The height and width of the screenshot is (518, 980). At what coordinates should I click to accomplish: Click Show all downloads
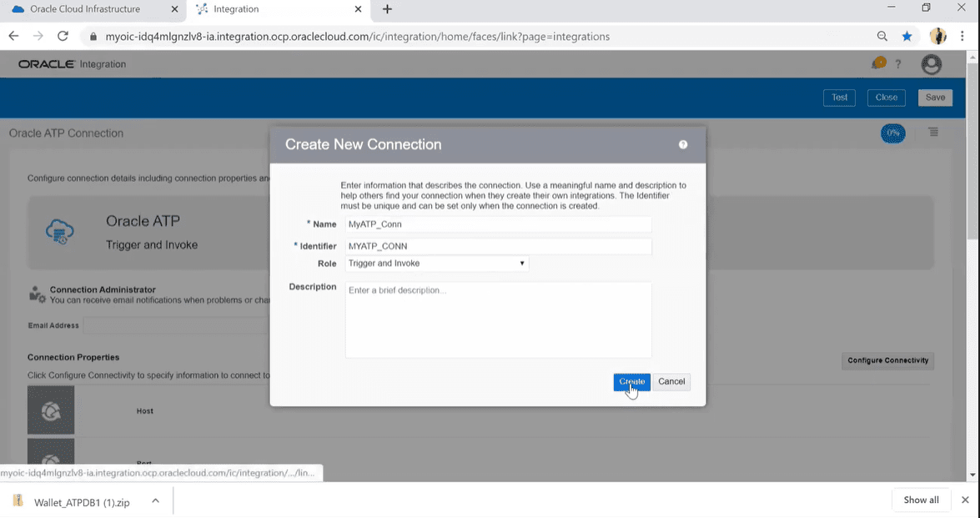point(922,500)
